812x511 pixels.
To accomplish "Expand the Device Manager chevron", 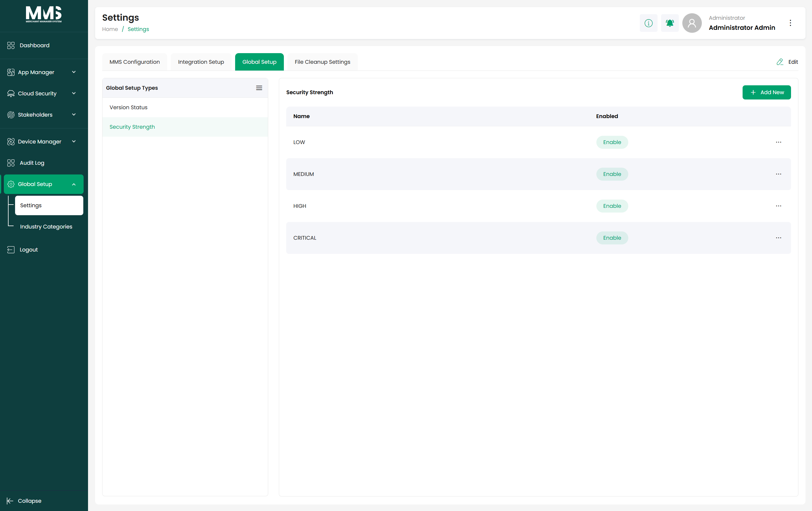I will 74,142.
